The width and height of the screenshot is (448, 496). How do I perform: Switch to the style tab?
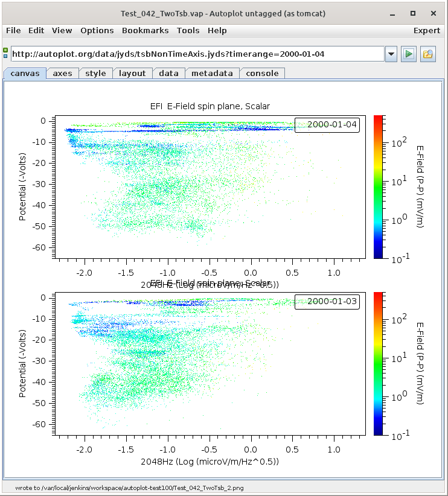[95, 73]
